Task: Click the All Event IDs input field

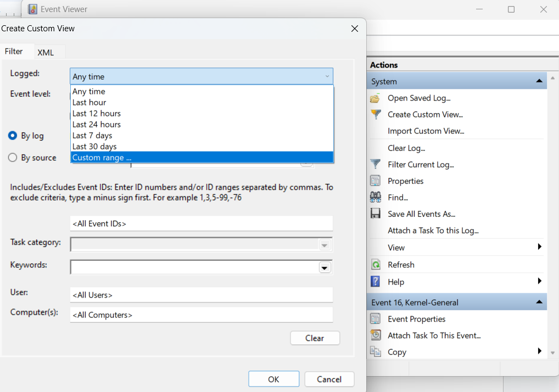Action: (x=201, y=223)
